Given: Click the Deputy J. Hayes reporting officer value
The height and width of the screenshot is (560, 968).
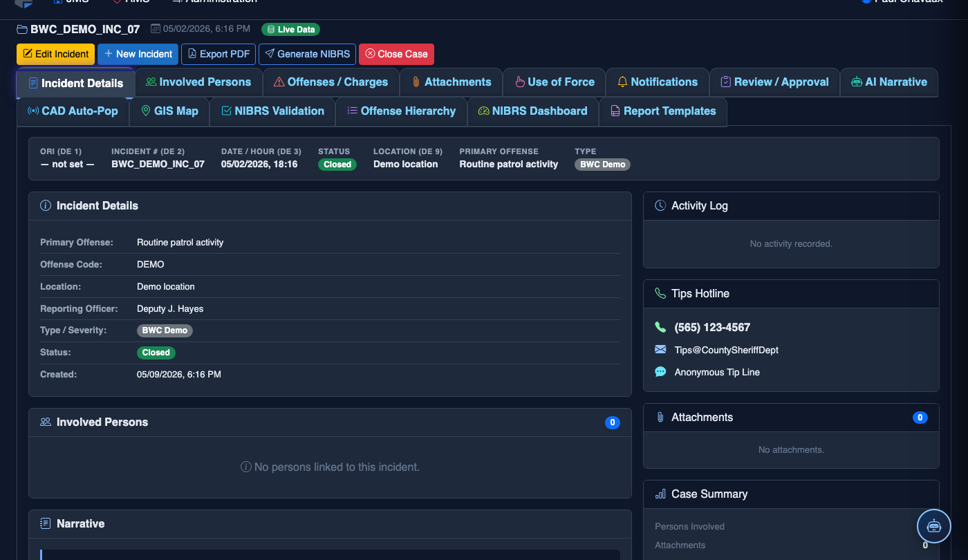Looking at the screenshot, I should [x=170, y=308].
